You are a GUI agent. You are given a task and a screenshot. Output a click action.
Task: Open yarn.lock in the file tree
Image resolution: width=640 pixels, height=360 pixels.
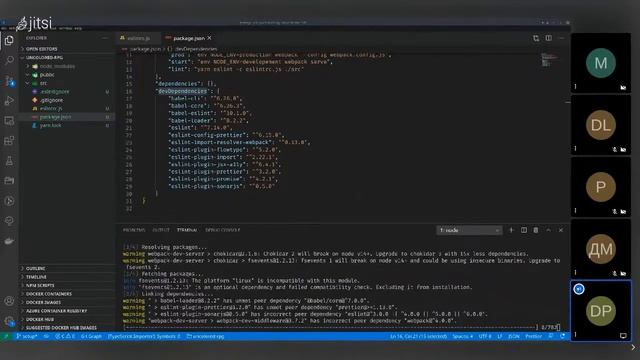67,125
